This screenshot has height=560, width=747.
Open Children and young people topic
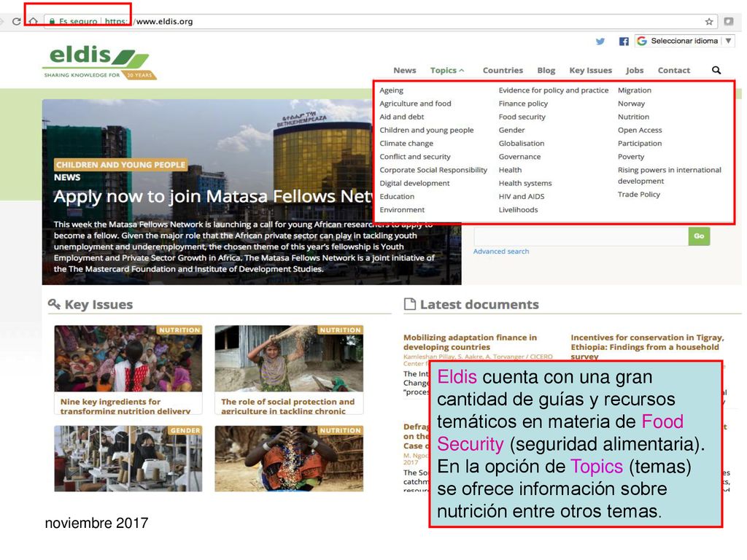[x=426, y=131]
